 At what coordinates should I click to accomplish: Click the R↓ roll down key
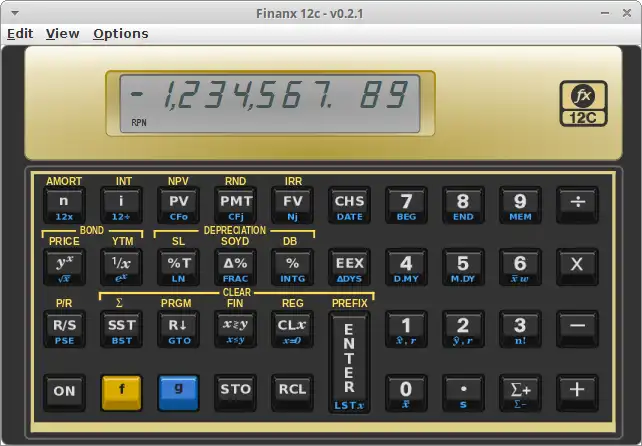click(179, 329)
